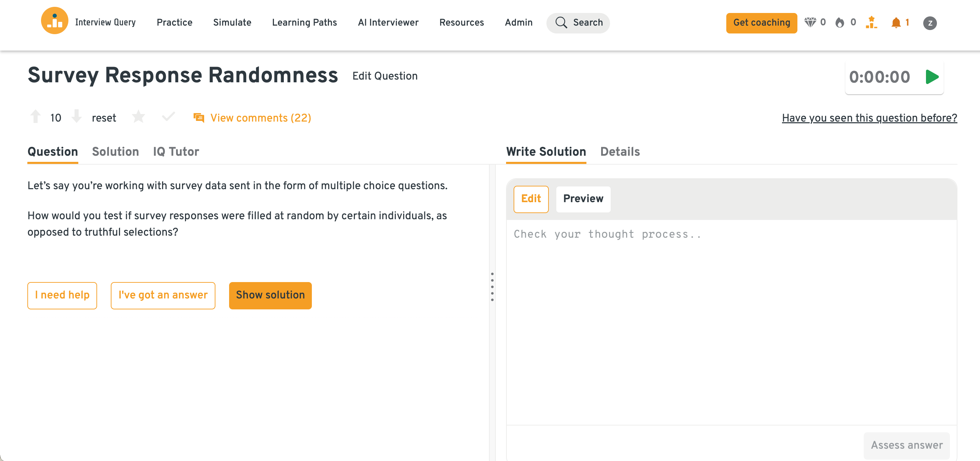980x461 pixels.
Task: Switch to the Solution tab
Action: click(x=115, y=152)
